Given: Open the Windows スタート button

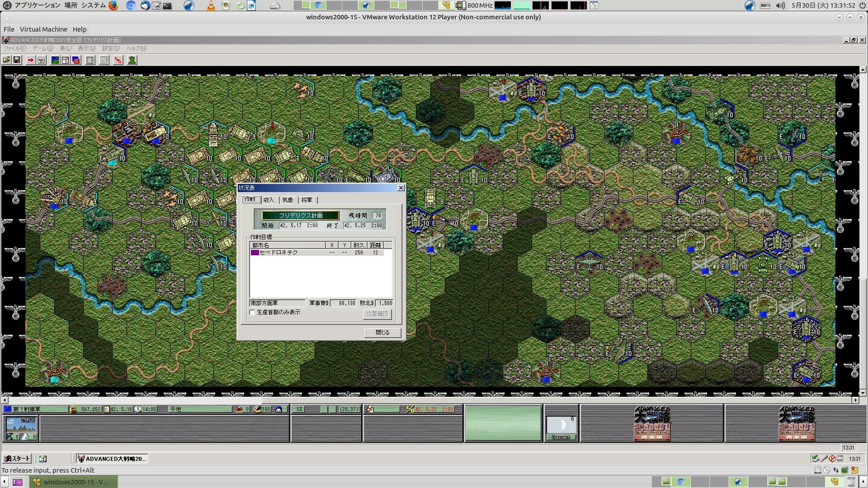Looking at the screenshot, I should [x=17, y=459].
